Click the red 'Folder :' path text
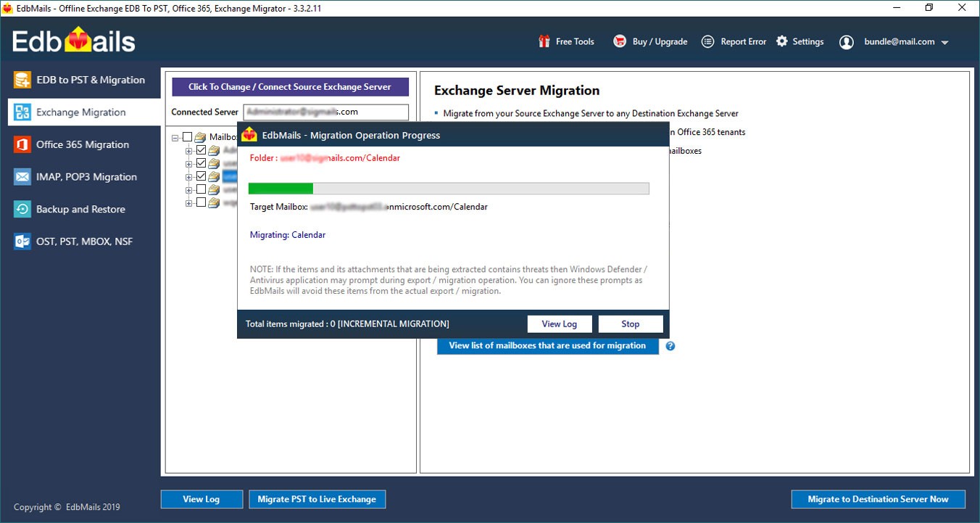This screenshot has height=523, width=980. [x=325, y=158]
